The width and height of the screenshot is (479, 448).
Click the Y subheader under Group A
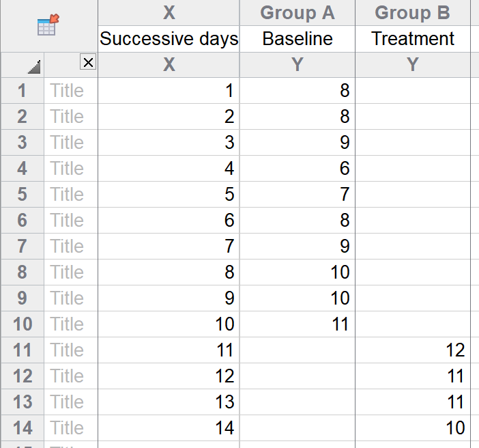[x=297, y=64]
